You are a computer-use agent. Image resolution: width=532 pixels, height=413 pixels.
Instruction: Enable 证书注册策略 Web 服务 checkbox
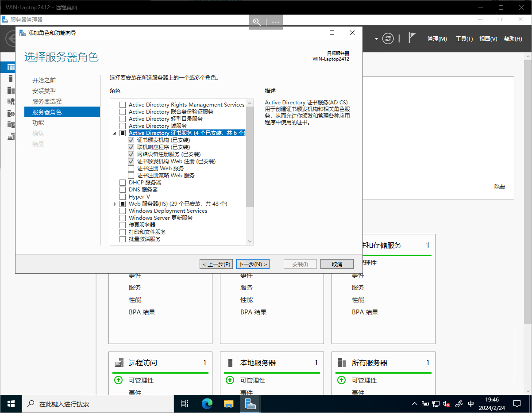point(131,176)
